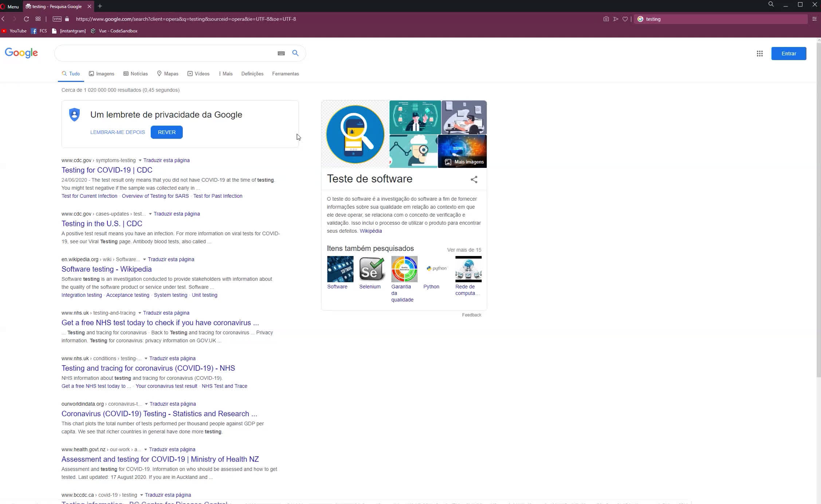Click the search tabs magnifier in title bar
The image size is (821, 504).
coord(771,4)
